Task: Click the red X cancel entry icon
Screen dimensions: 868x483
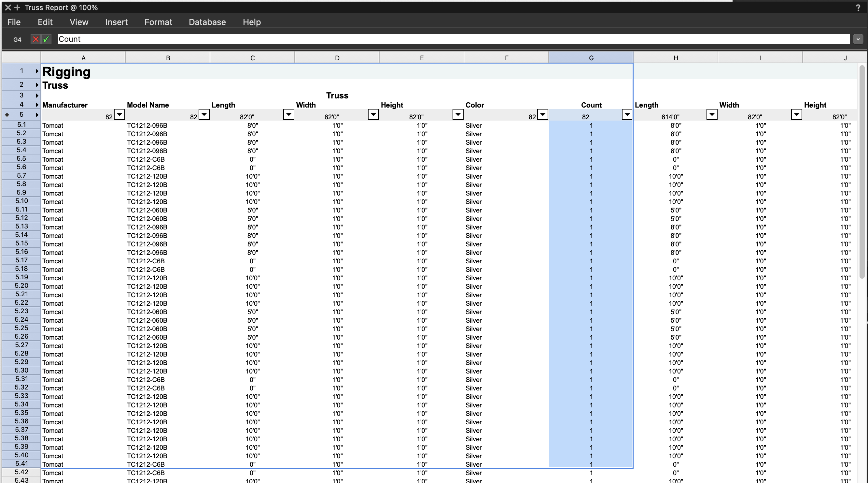Action: 35,39
